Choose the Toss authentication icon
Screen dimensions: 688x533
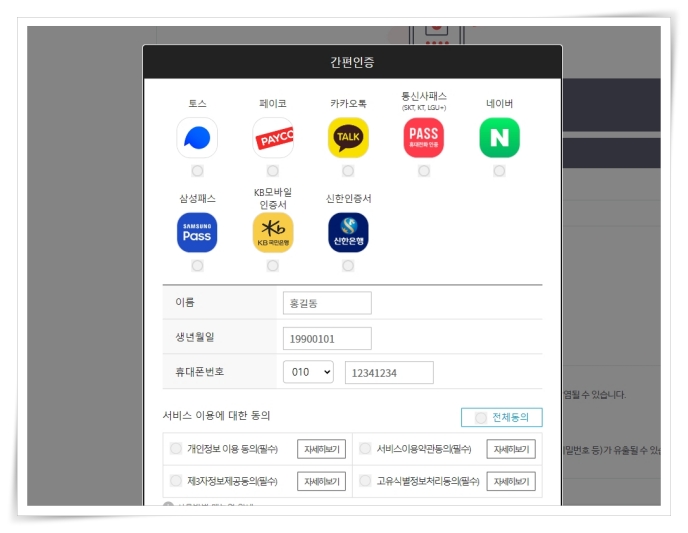197,138
